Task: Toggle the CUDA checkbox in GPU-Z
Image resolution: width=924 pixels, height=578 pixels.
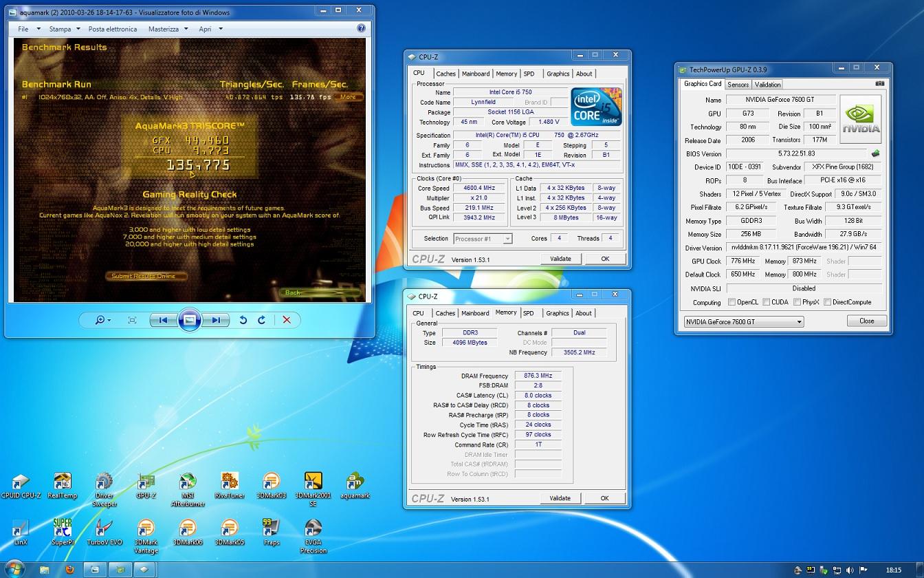Action: pos(767,302)
